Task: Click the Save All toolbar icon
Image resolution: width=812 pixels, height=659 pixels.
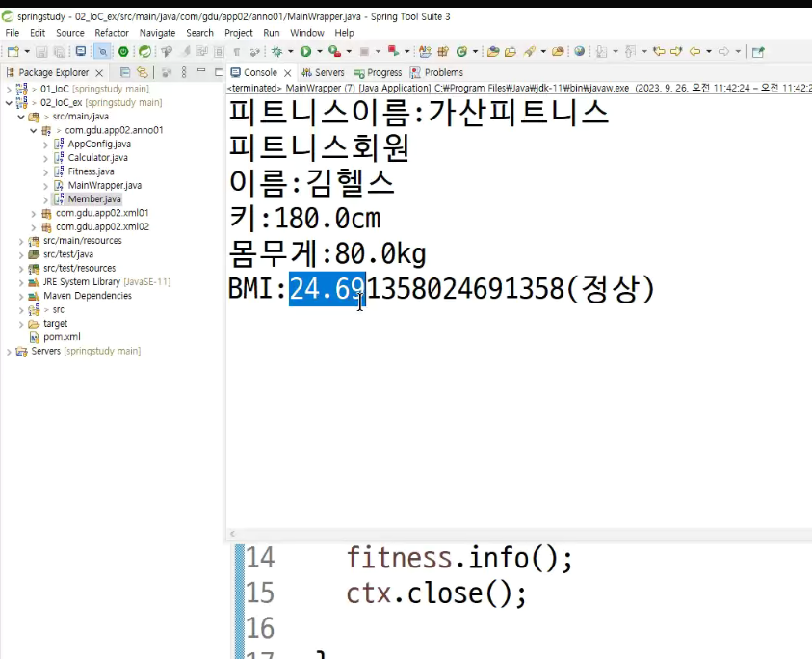Action: click(x=60, y=51)
